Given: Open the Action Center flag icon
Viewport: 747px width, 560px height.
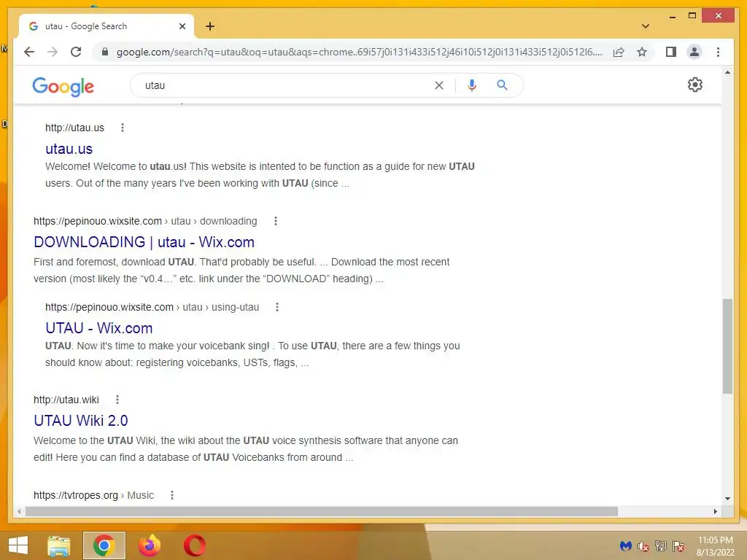Looking at the screenshot, I should (x=678, y=546).
